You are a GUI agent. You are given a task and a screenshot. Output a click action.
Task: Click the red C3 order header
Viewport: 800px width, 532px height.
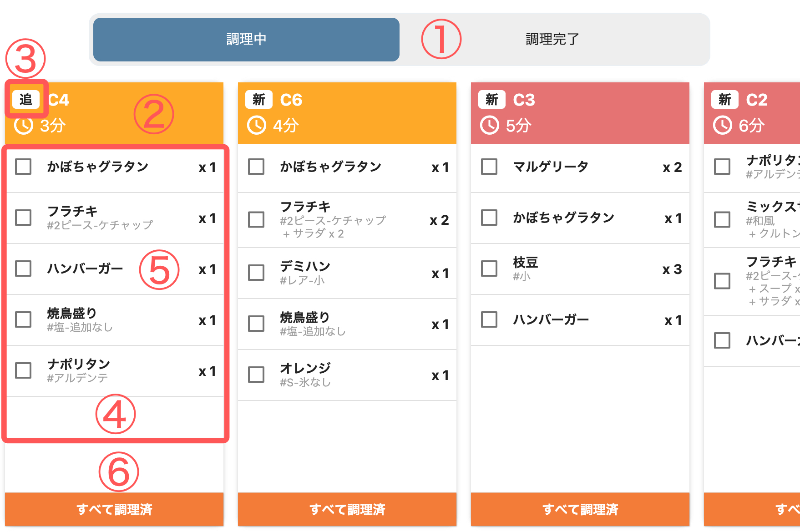(x=580, y=113)
